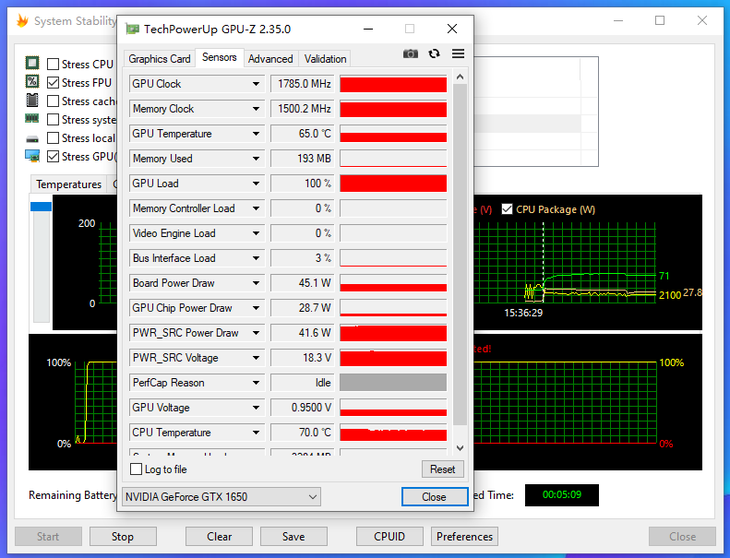This screenshot has width=730, height=558.
Task: Click the flame icon in System Stability title
Action: [21, 20]
